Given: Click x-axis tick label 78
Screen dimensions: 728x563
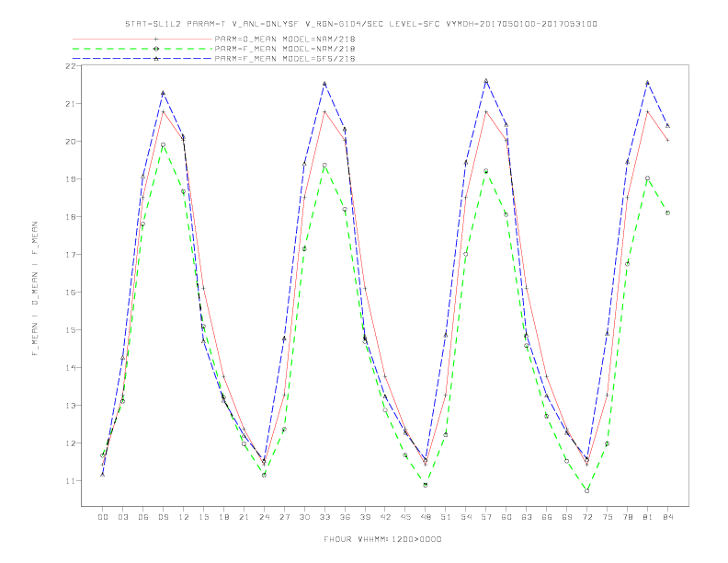Looking at the screenshot, I should 628,517.
